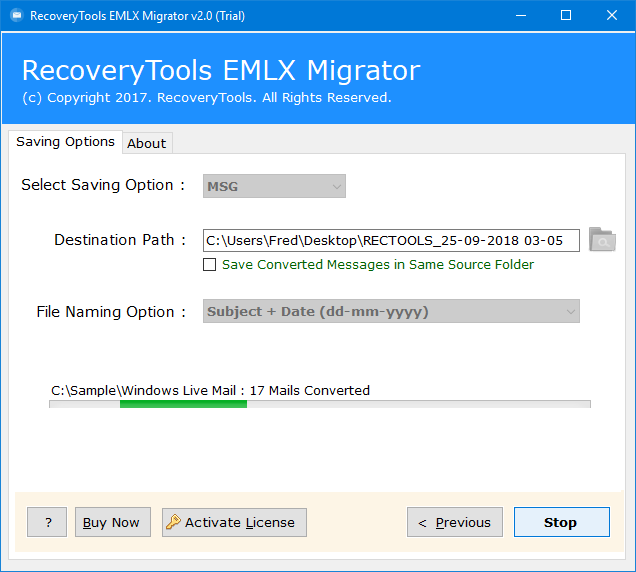This screenshot has height=572, width=636.
Task: Click the key icon on Activate License
Action: [173, 522]
